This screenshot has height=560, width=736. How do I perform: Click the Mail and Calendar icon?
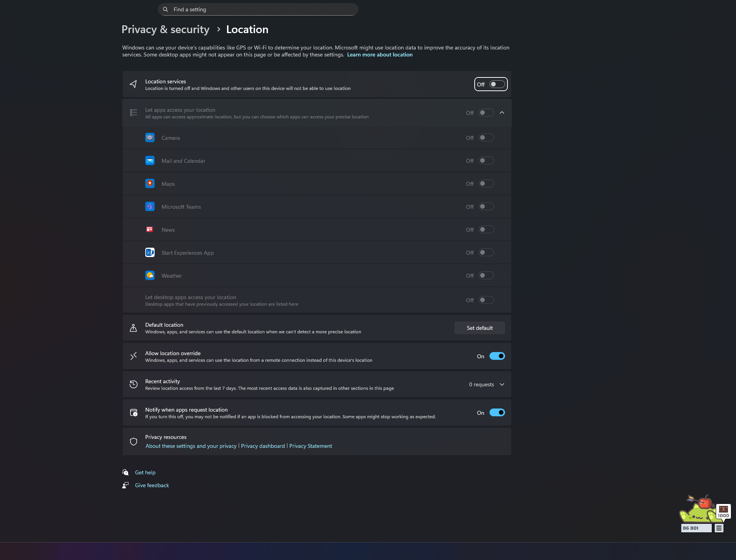point(150,161)
